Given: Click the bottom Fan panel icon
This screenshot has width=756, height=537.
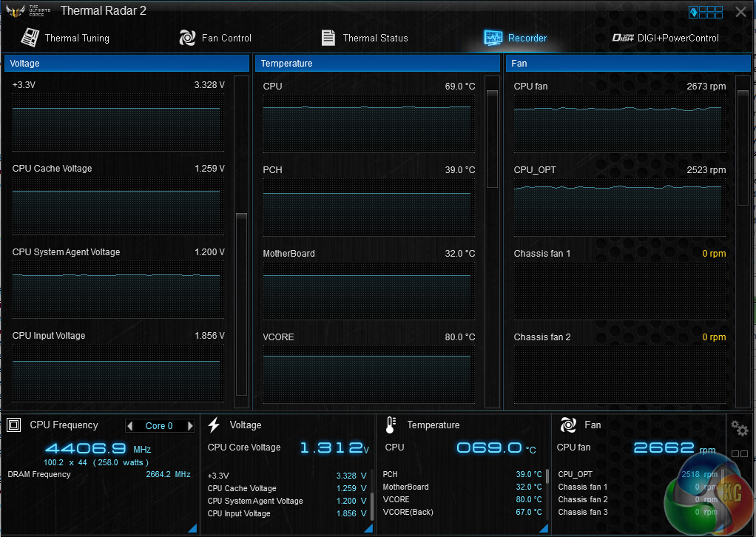Looking at the screenshot, I should [x=568, y=425].
